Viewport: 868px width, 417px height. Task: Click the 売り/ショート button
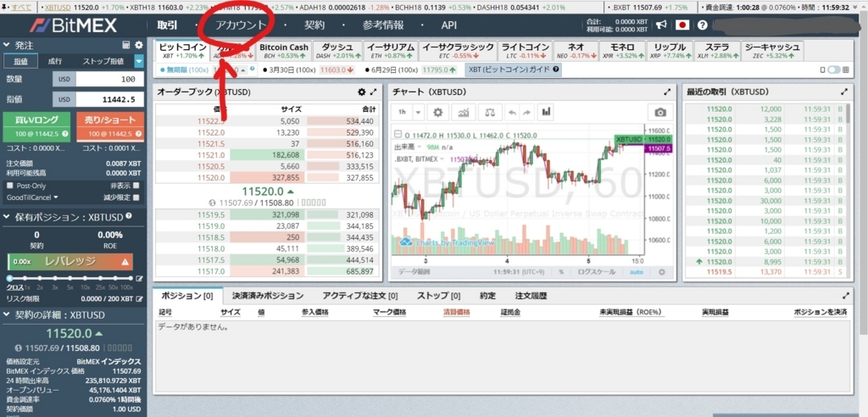tap(110, 127)
